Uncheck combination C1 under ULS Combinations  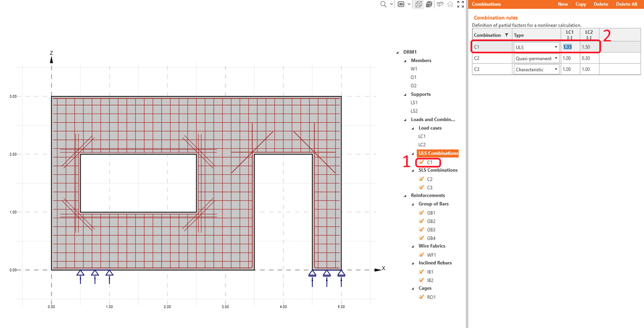point(422,162)
